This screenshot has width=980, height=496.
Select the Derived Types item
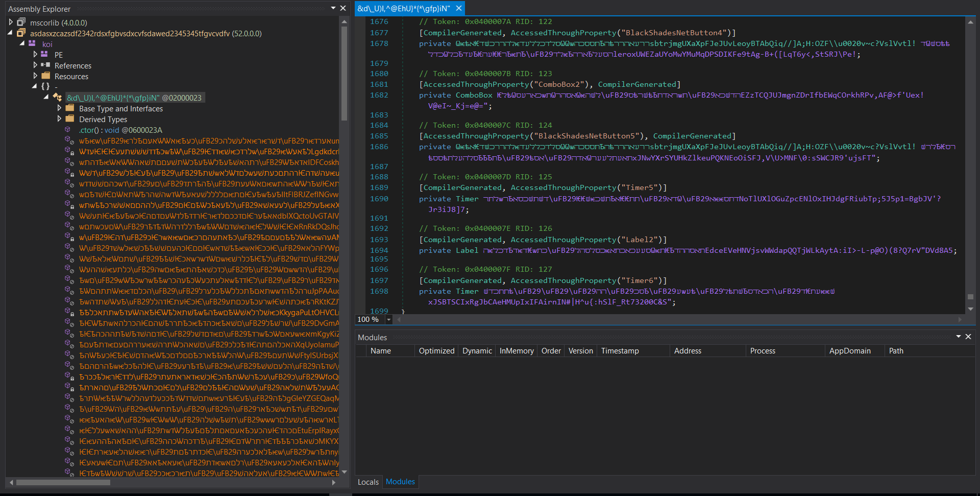(x=103, y=120)
